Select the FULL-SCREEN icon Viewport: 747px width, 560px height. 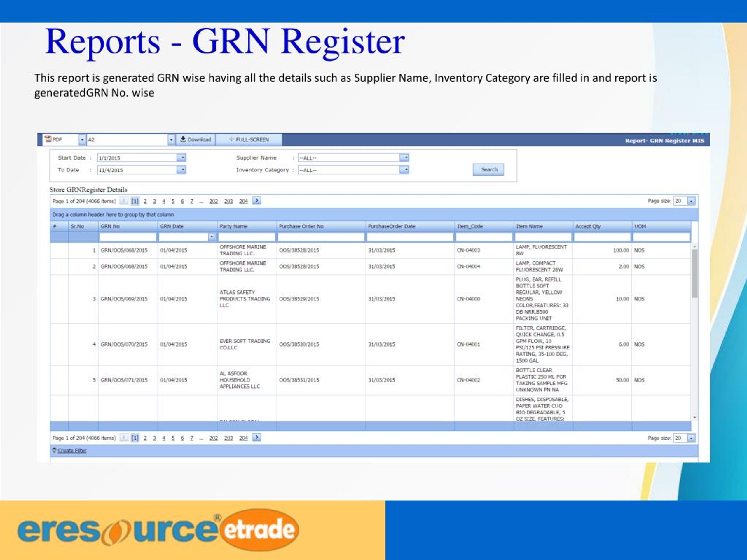pos(231,139)
